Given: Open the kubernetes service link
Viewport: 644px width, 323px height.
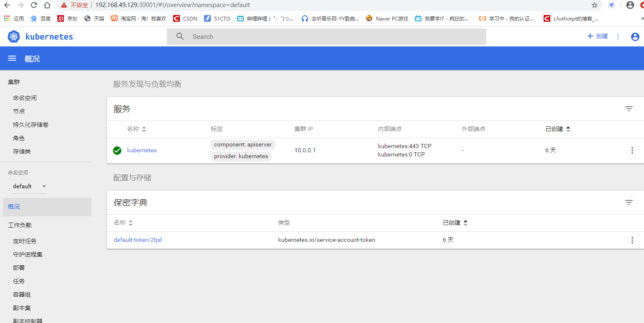Looking at the screenshot, I should (x=142, y=151).
